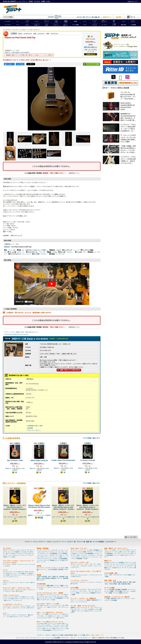
Task: Click the シェアする Facebook share button
Action: coord(20,64)
